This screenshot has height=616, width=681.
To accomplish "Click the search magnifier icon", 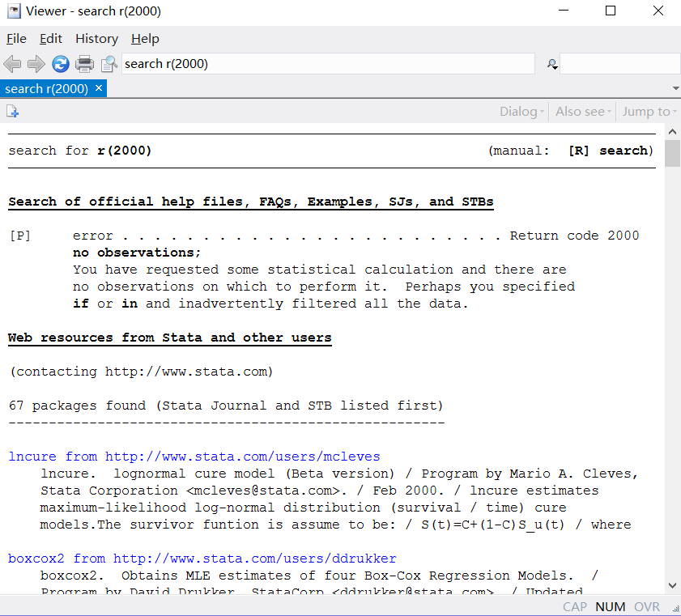I will [552, 64].
